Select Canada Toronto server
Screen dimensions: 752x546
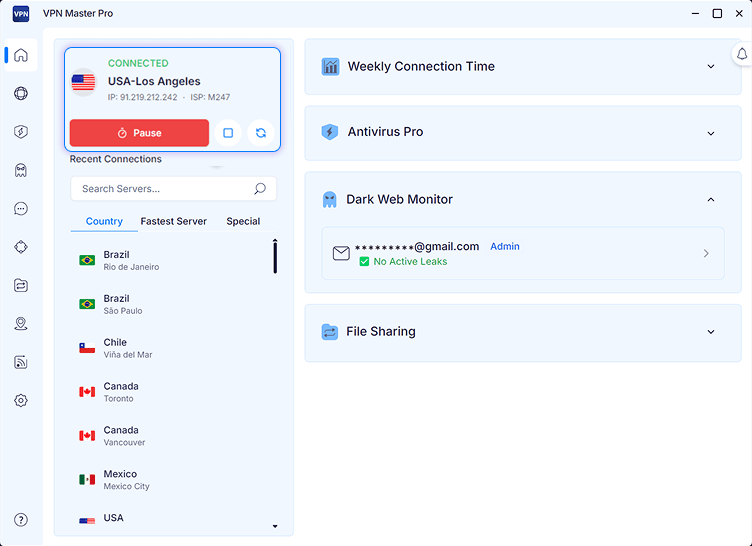click(x=172, y=392)
